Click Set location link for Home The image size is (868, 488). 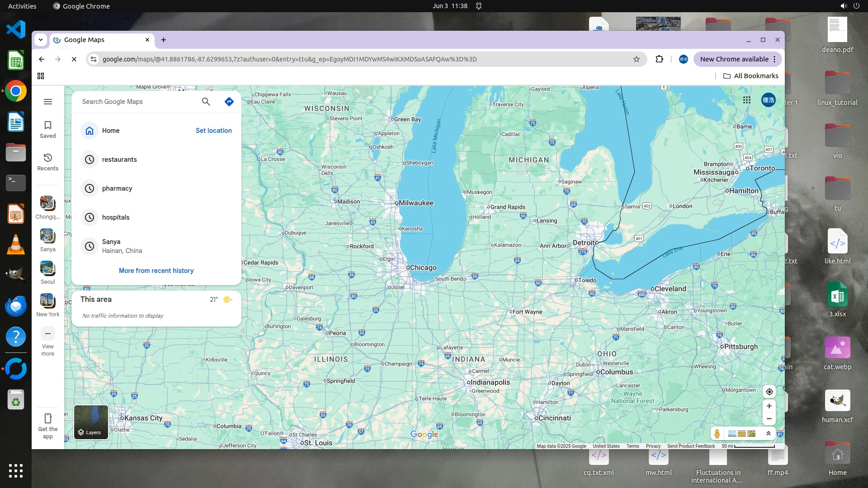pyautogui.click(x=213, y=131)
